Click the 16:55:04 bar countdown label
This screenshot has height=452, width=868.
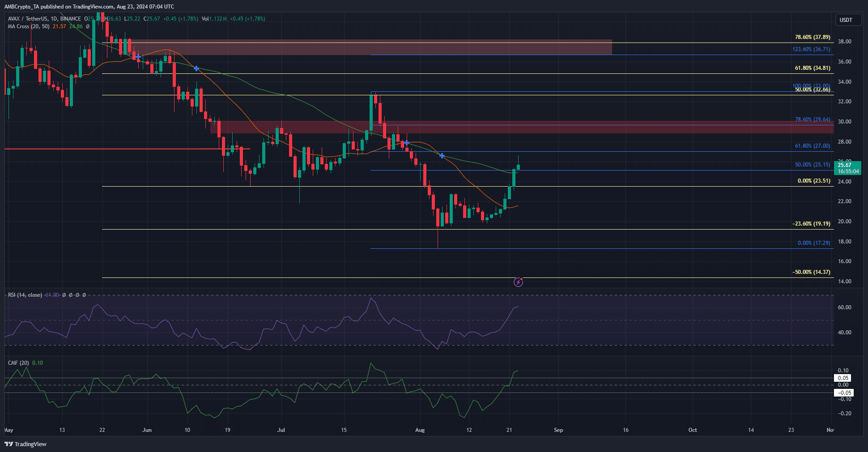point(848,171)
